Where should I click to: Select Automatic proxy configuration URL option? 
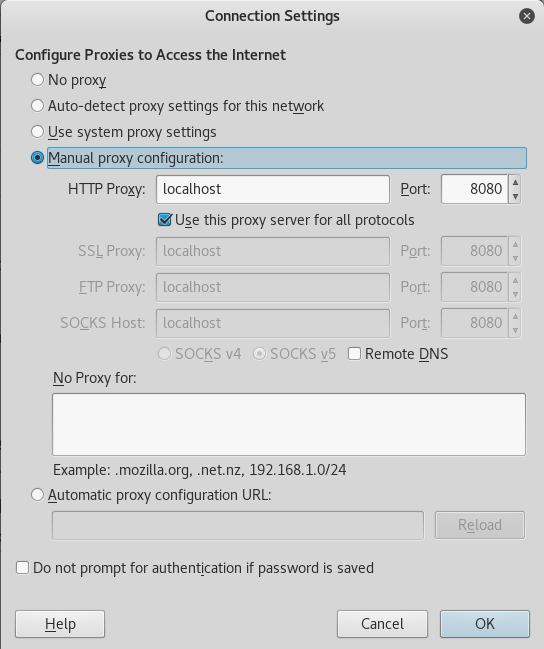38,495
